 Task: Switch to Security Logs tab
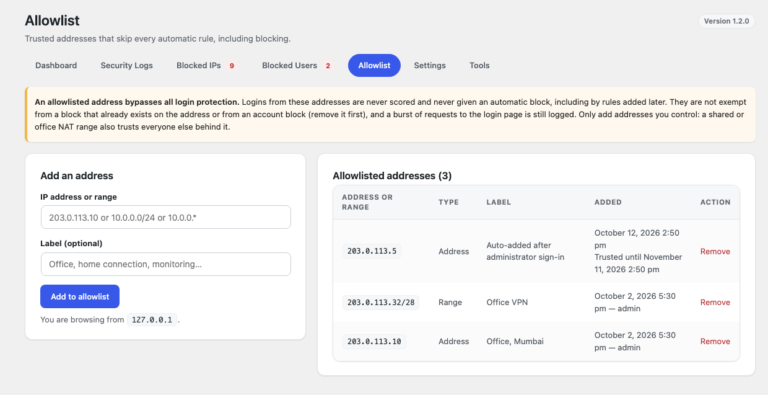126,65
